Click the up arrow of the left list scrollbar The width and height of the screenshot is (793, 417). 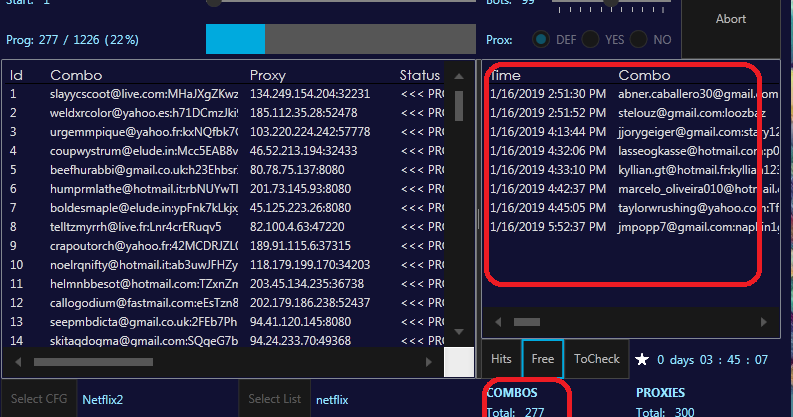(459, 76)
